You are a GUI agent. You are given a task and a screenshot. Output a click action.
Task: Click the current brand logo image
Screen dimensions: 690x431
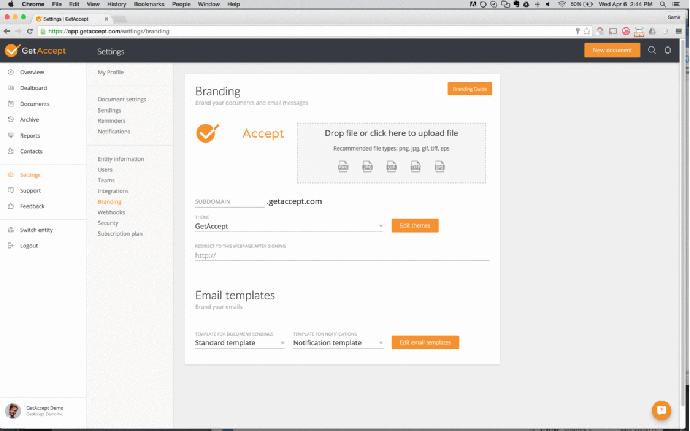[x=240, y=133]
